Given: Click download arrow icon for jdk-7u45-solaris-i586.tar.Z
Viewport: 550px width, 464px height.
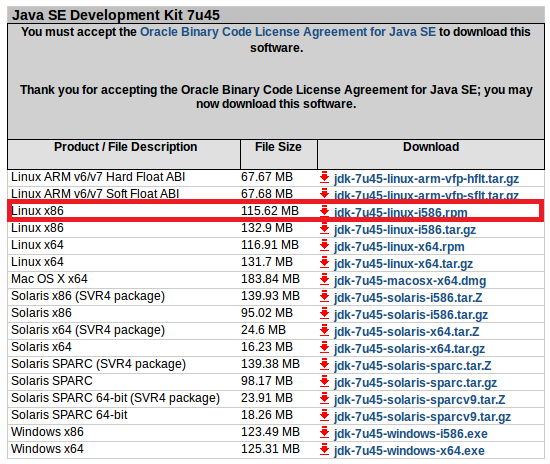Looking at the screenshot, I should coord(324,296).
